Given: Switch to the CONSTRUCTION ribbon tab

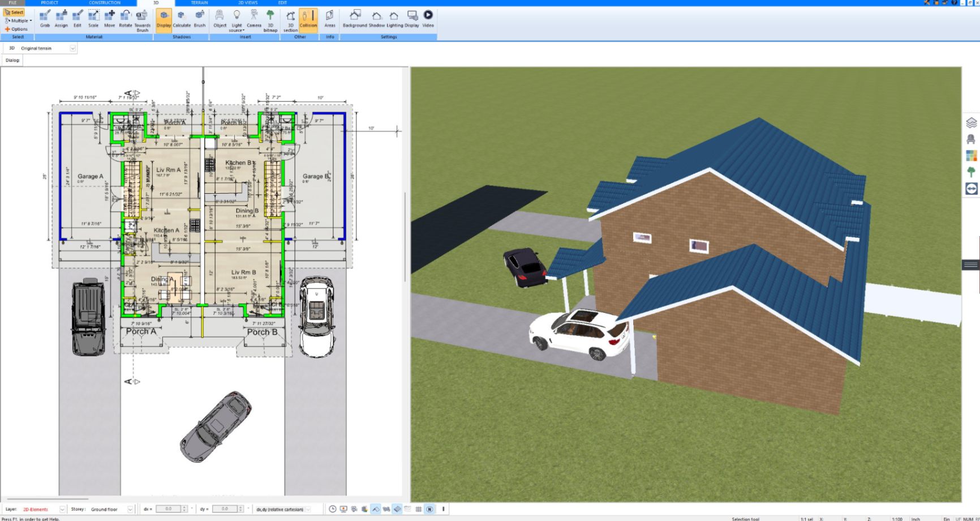Looking at the screenshot, I should click(105, 3).
